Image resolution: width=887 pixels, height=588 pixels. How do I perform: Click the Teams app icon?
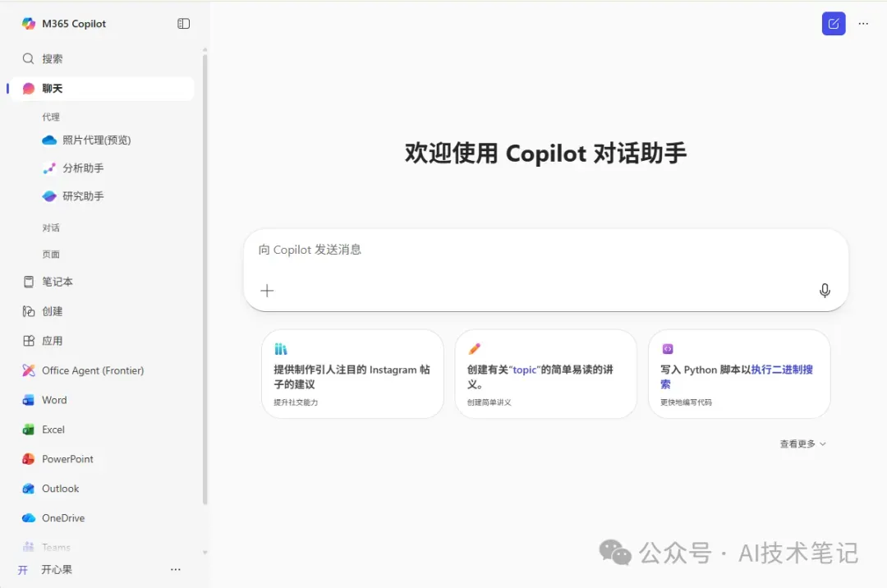(x=28, y=547)
